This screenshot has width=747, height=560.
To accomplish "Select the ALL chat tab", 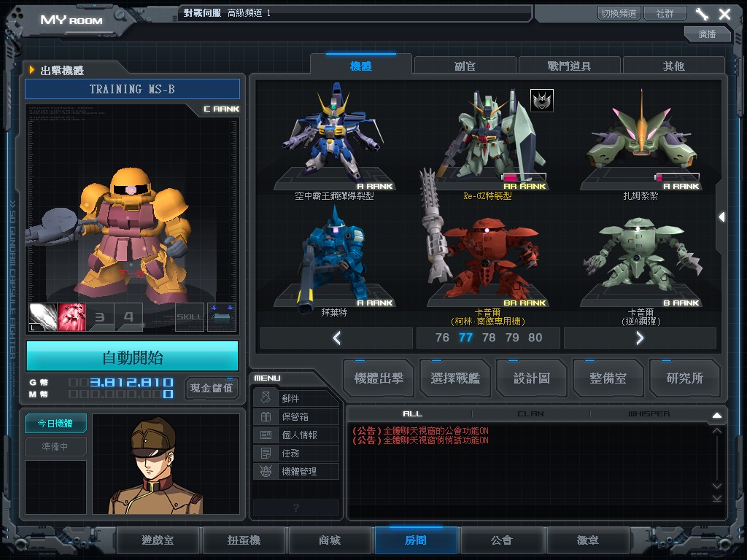I will [412, 414].
